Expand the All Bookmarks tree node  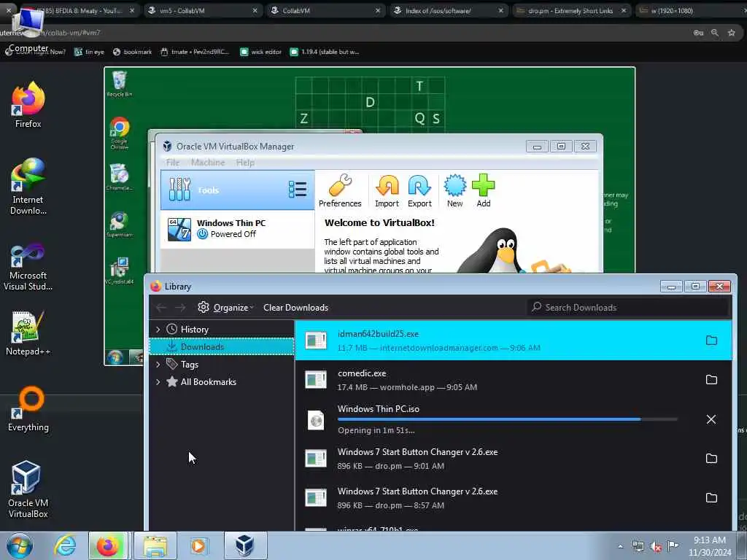click(x=158, y=382)
